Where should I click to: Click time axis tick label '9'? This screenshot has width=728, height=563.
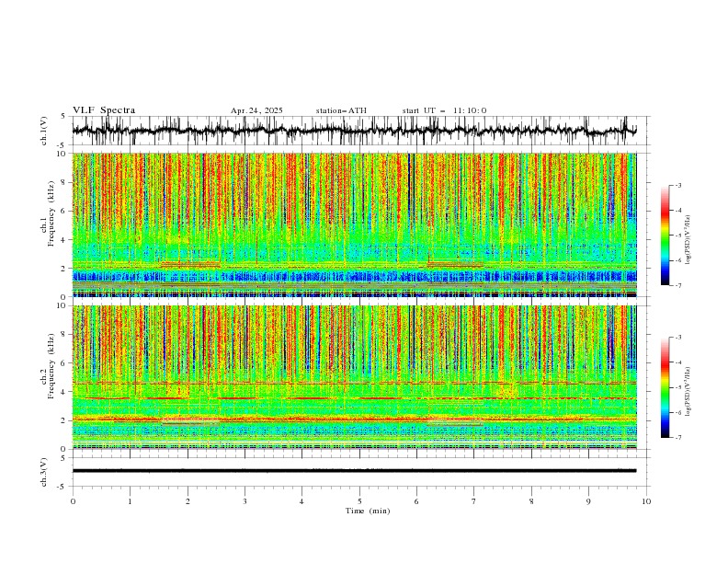(x=588, y=501)
